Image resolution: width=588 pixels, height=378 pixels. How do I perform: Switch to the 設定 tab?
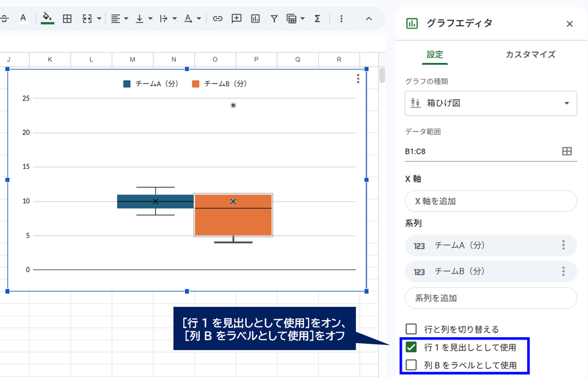[435, 54]
